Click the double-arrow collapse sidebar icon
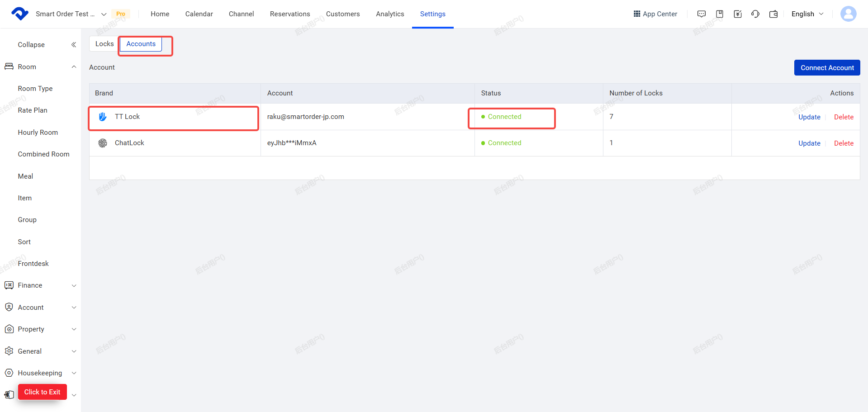 tap(74, 45)
